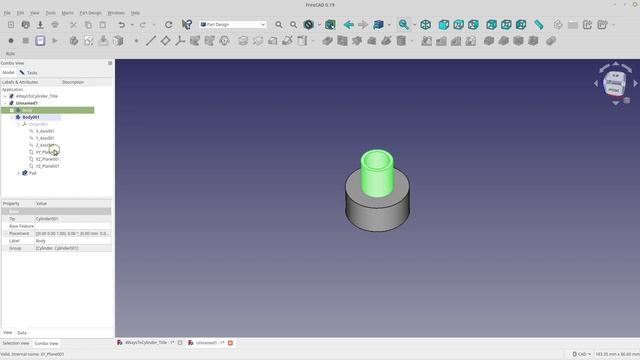
Task: Click the datum line tool icon
Action: 151,41
